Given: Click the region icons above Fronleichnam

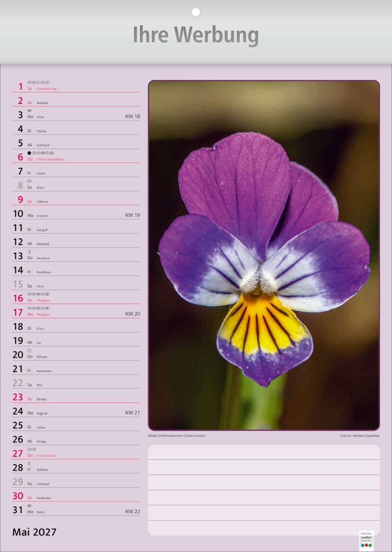Looking at the screenshot, I should [32, 449].
